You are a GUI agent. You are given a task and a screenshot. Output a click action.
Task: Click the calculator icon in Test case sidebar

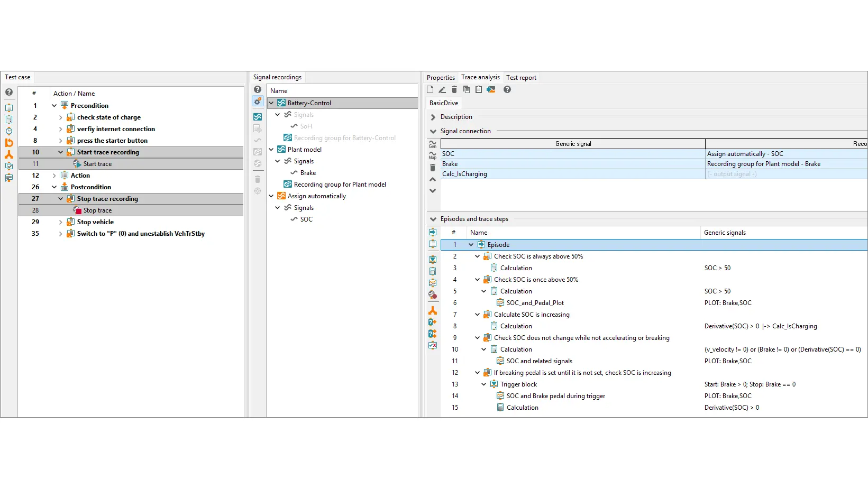click(9, 119)
